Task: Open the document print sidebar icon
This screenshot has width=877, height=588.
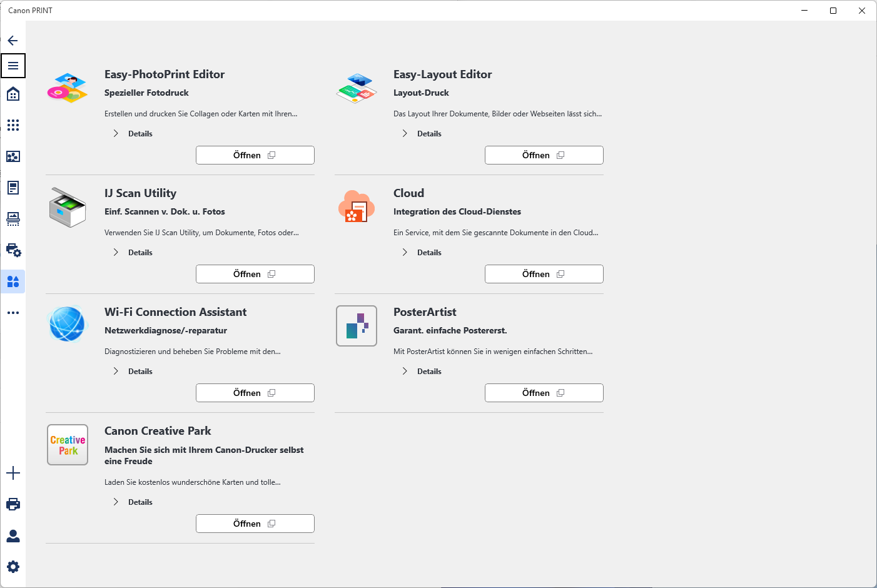Action: 13,188
